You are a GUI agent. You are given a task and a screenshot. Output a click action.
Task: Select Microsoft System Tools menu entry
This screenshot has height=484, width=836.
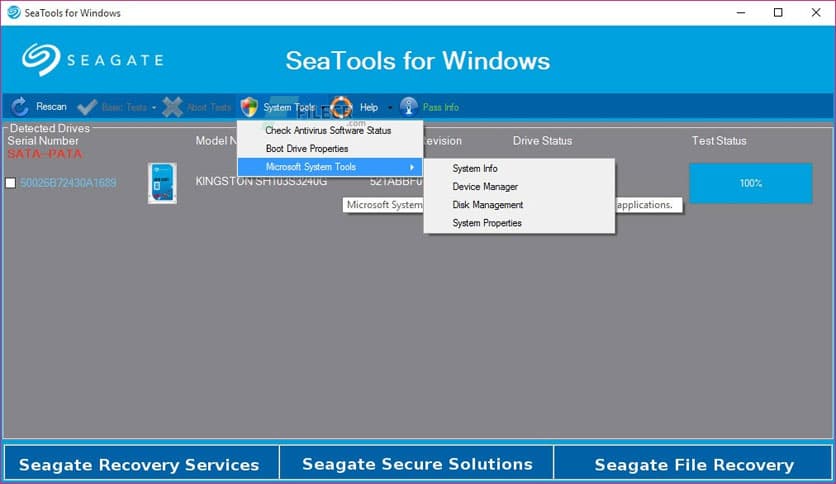click(x=330, y=167)
